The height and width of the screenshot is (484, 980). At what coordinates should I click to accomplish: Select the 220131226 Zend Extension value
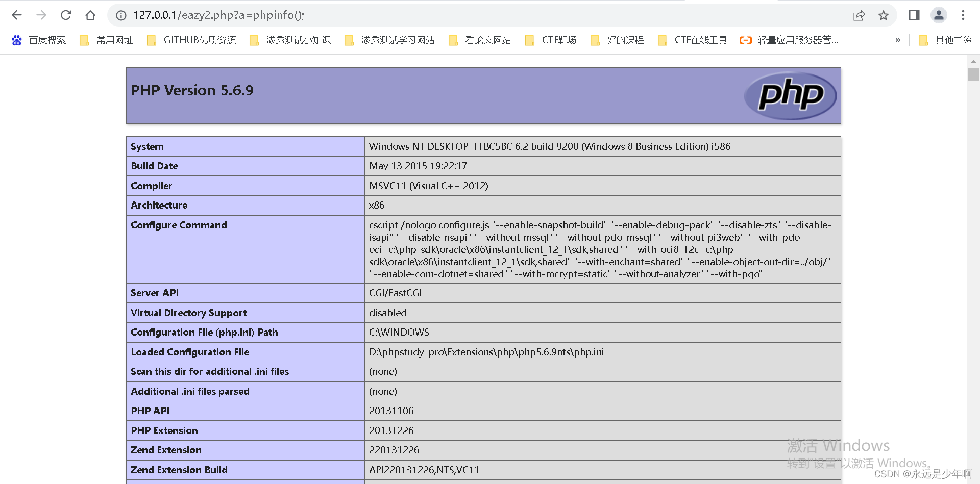[x=394, y=450]
